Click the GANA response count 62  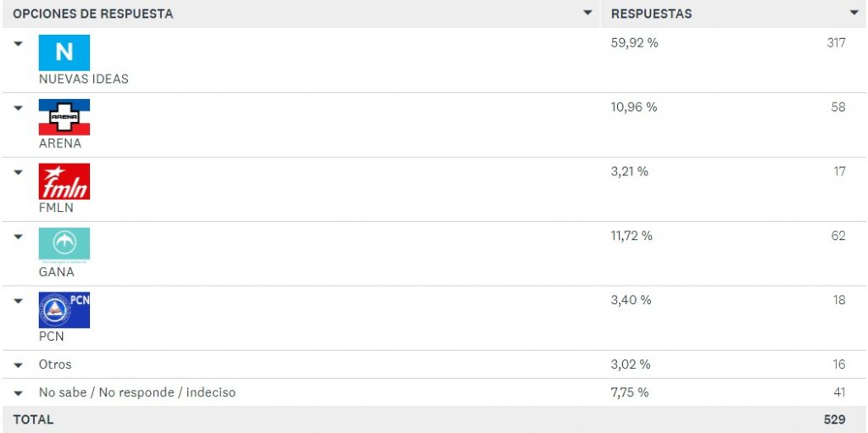click(x=838, y=236)
